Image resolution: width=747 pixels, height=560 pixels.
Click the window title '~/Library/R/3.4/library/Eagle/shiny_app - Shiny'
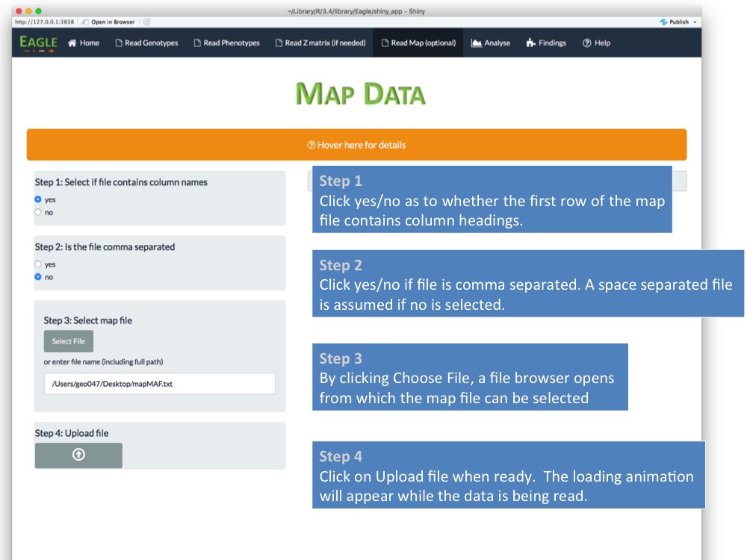(356, 11)
